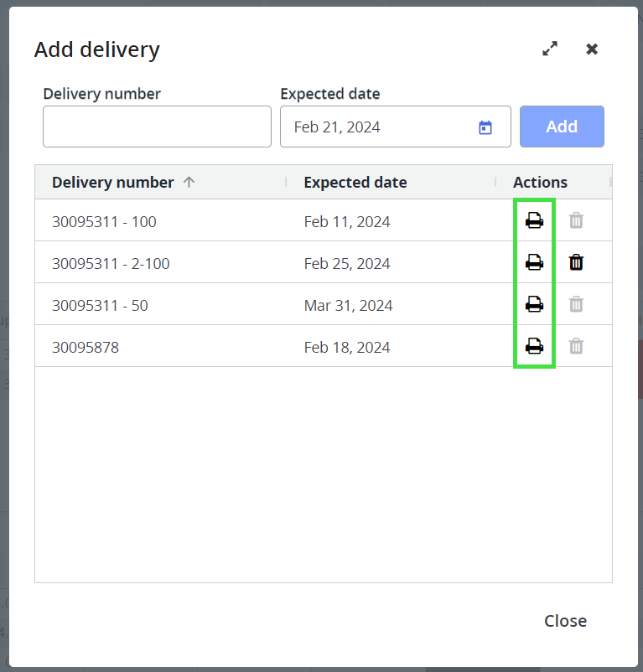Open the Expected date calendar picker
Viewport: 643px width, 672px height.
485,127
